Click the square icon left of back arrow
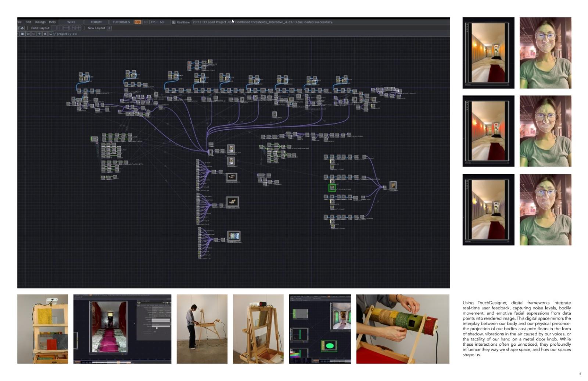 22,34
